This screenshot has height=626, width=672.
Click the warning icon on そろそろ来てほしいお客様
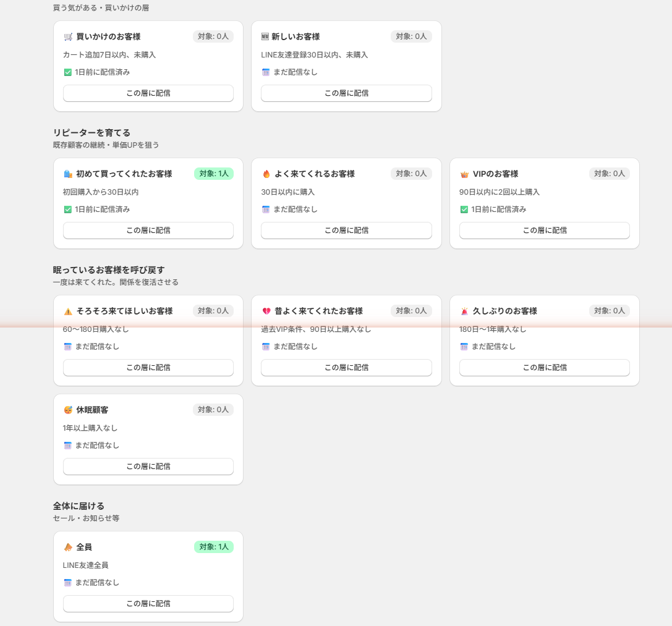pyautogui.click(x=68, y=311)
